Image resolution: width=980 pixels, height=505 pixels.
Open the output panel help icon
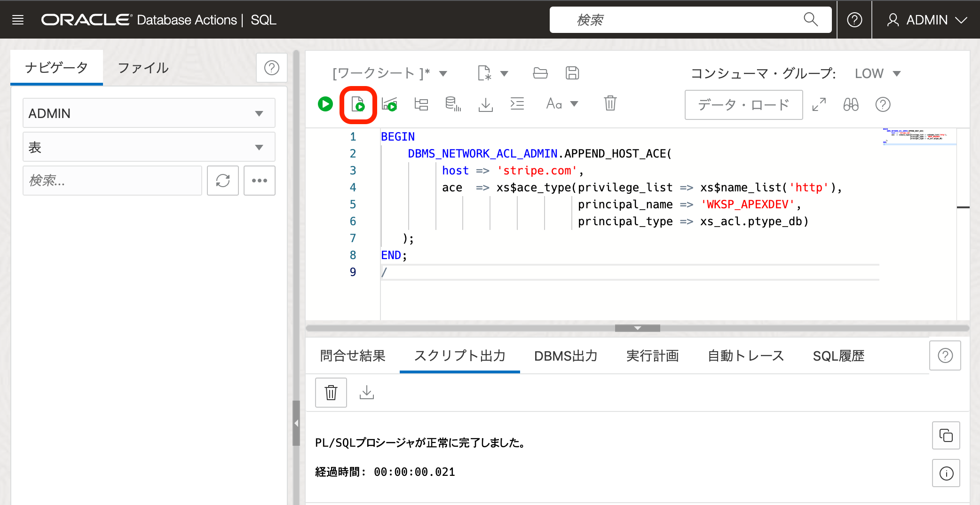click(x=945, y=356)
